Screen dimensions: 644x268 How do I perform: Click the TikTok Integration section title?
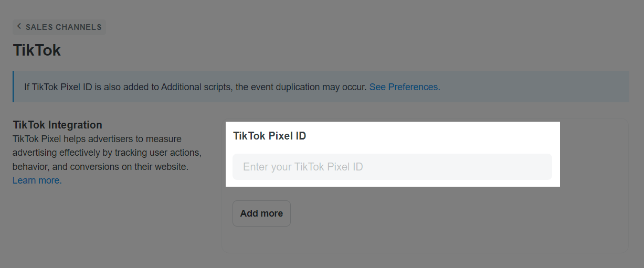(57, 125)
